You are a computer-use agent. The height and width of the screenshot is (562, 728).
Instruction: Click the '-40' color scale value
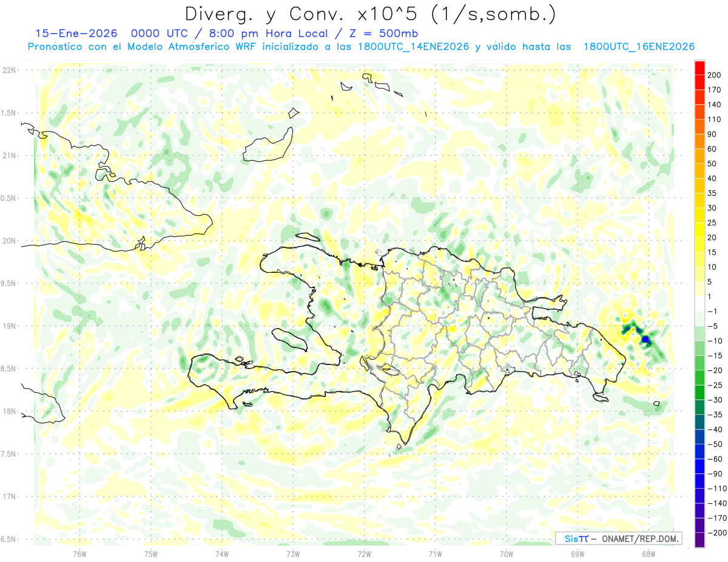pyautogui.click(x=716, y=429)
